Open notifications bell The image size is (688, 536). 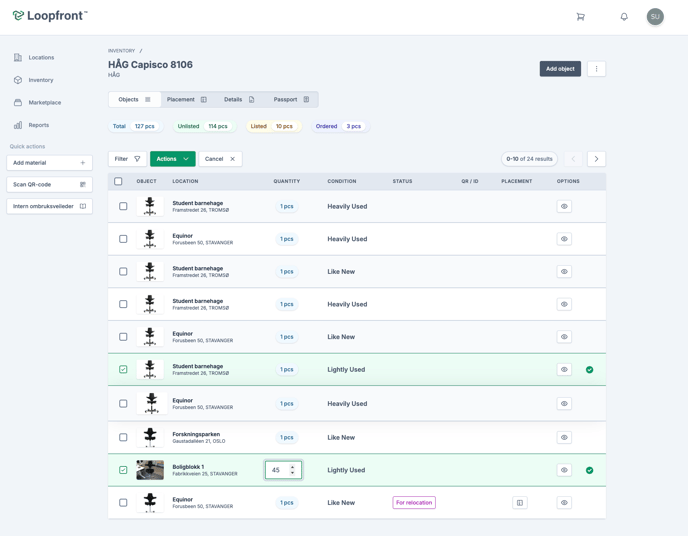tap(624, 17)
